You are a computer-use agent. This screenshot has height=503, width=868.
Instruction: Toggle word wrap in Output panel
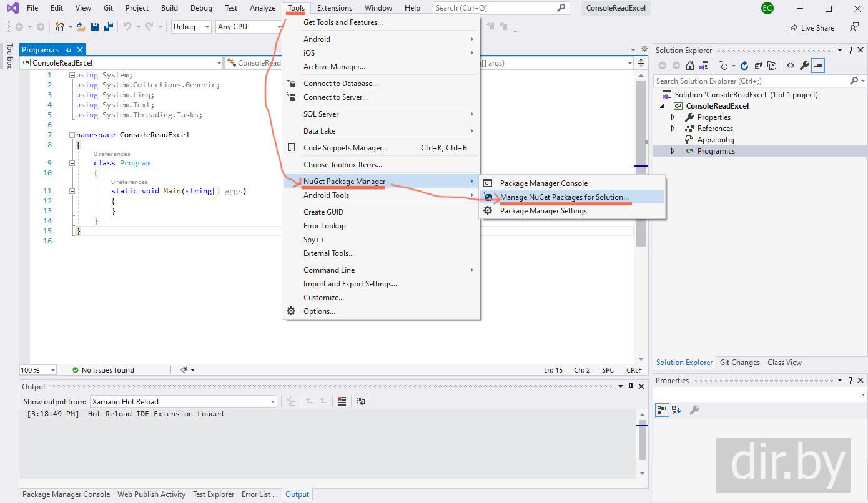360,401
